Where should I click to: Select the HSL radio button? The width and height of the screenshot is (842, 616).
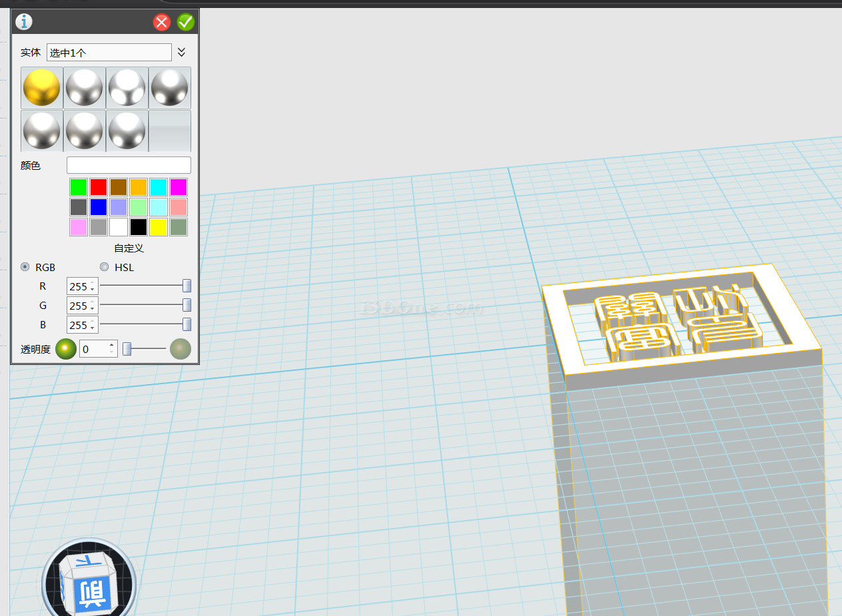[x=104, y=267]
